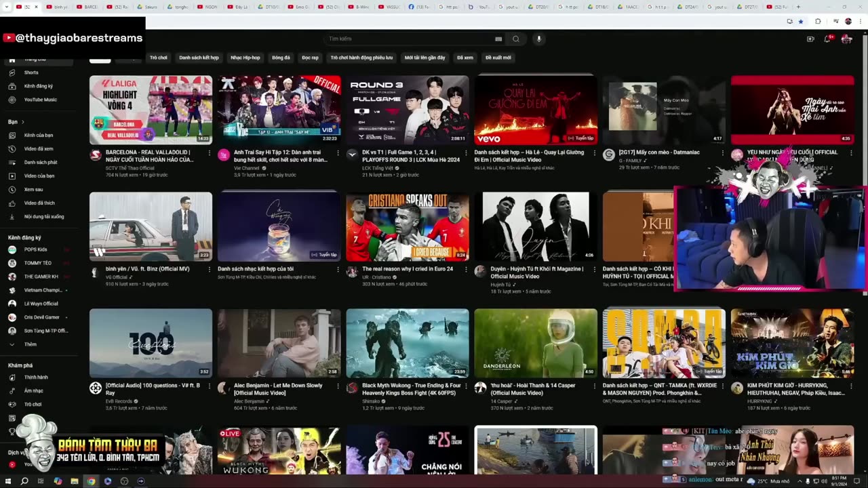Click the microphone voice search icon

click(x=539, y=39)
